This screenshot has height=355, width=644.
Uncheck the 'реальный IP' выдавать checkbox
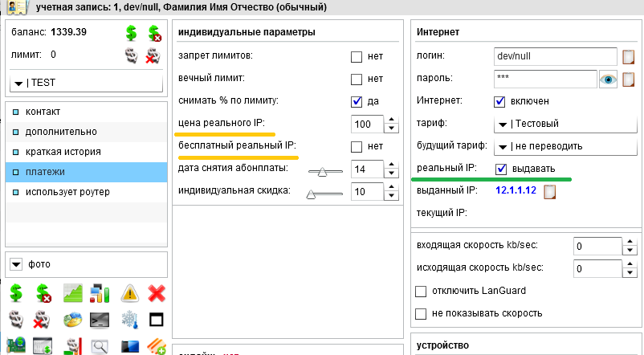[x=501, y=169]
